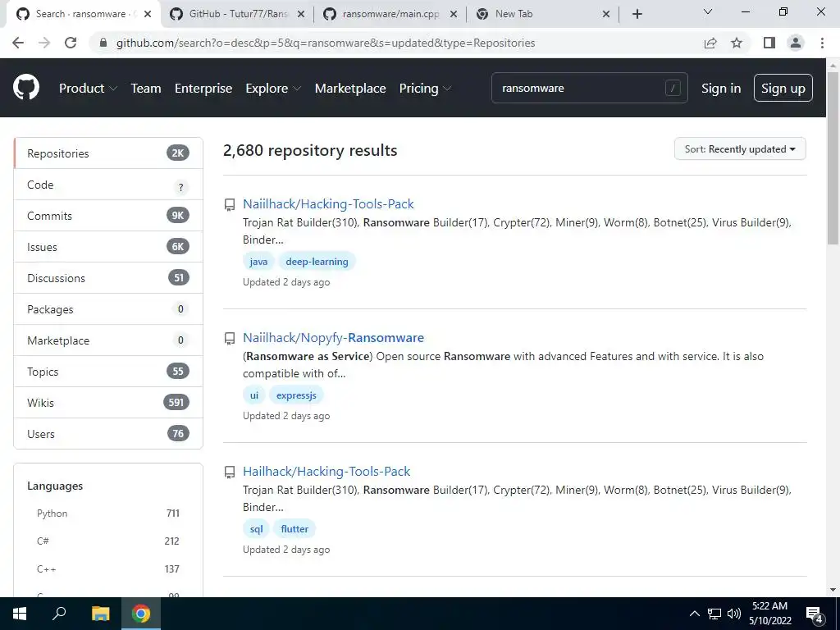Viewport: 840px width, 630px height.
Task: Click the deep-learning topic tag
Action: 317,262
